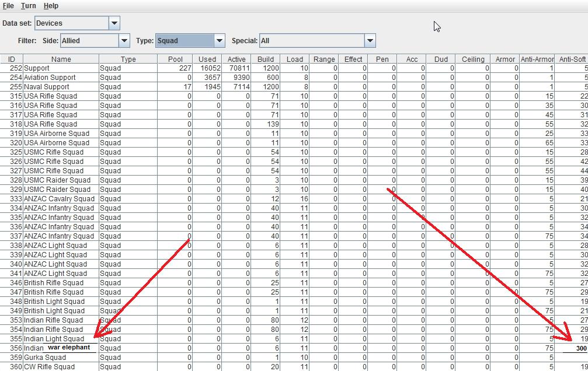Open the Special filter dropdown arrow
The height and width of the screenshot is (371, 588).
point(370,41)
